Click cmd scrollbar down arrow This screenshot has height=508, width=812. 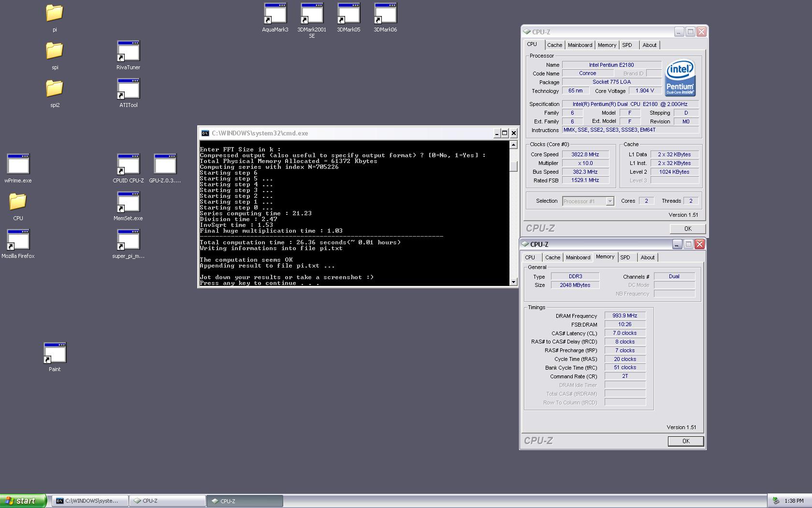[513, 282]
